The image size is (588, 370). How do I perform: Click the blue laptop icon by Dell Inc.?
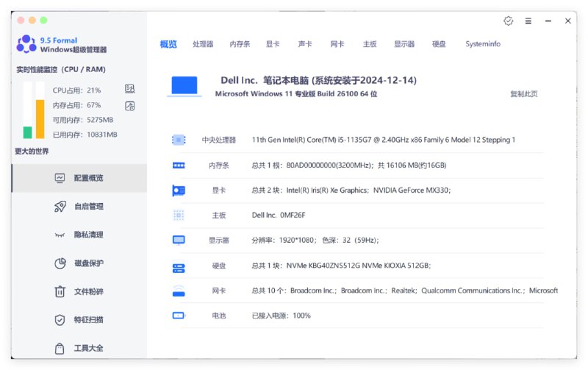pos(184,86)
